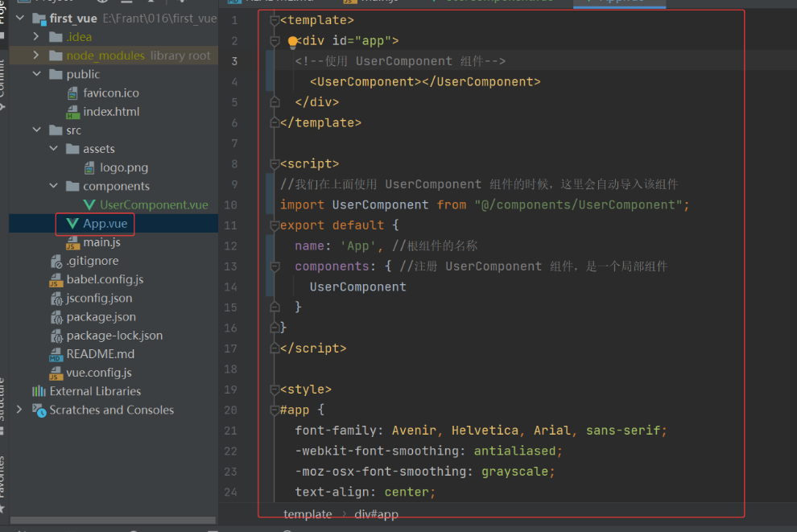Click the favicon.ico file icon
The height and width of the screenshot is (532, 797).
pos(72,93)
